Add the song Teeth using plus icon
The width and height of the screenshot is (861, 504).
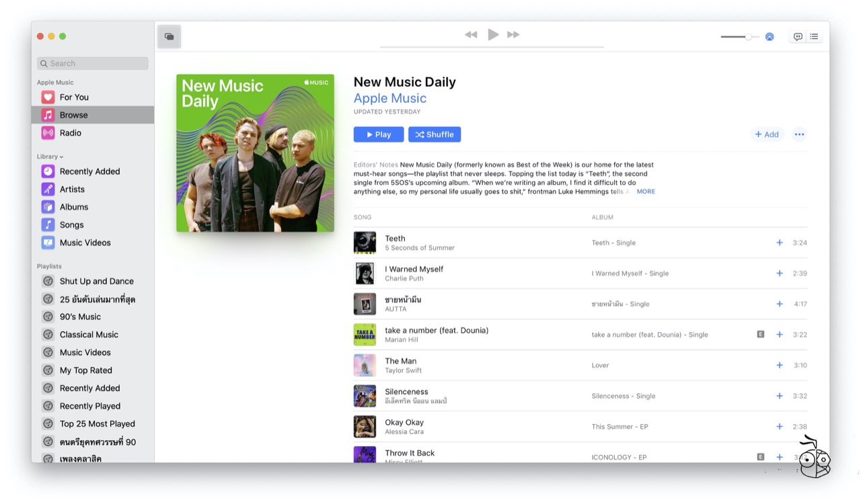(x=780, y=243)
